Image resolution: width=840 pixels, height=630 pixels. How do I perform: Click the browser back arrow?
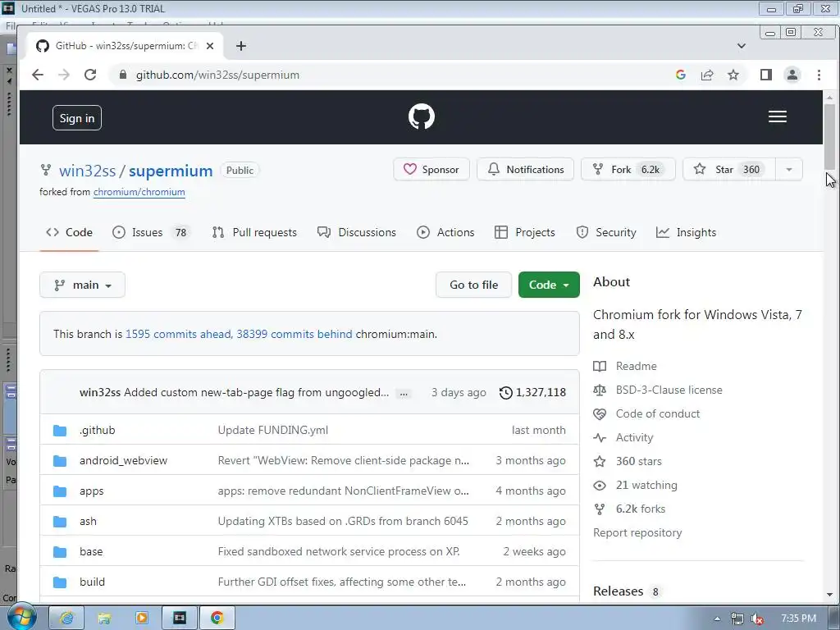pyautogui.click(x=38, y=75)
